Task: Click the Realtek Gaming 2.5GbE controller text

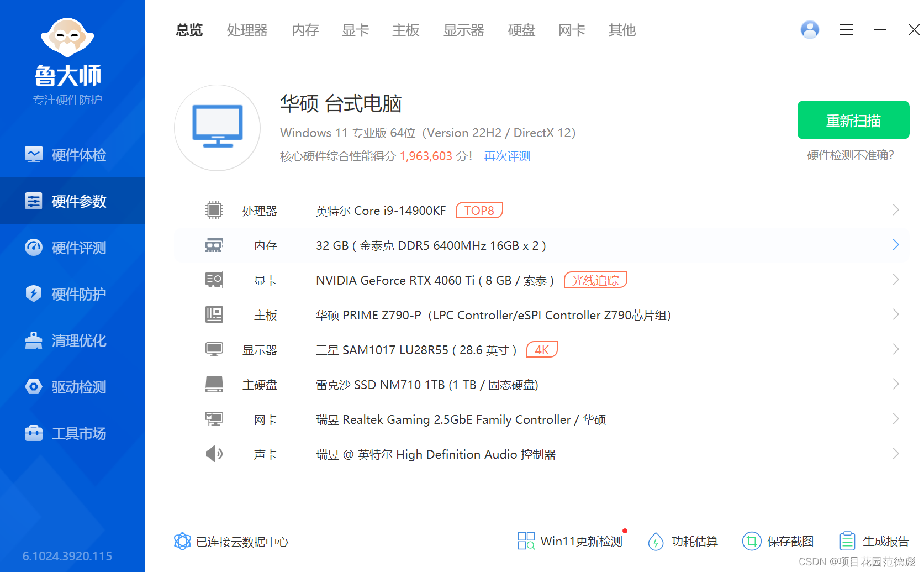Action: click(x=461, y=420)
